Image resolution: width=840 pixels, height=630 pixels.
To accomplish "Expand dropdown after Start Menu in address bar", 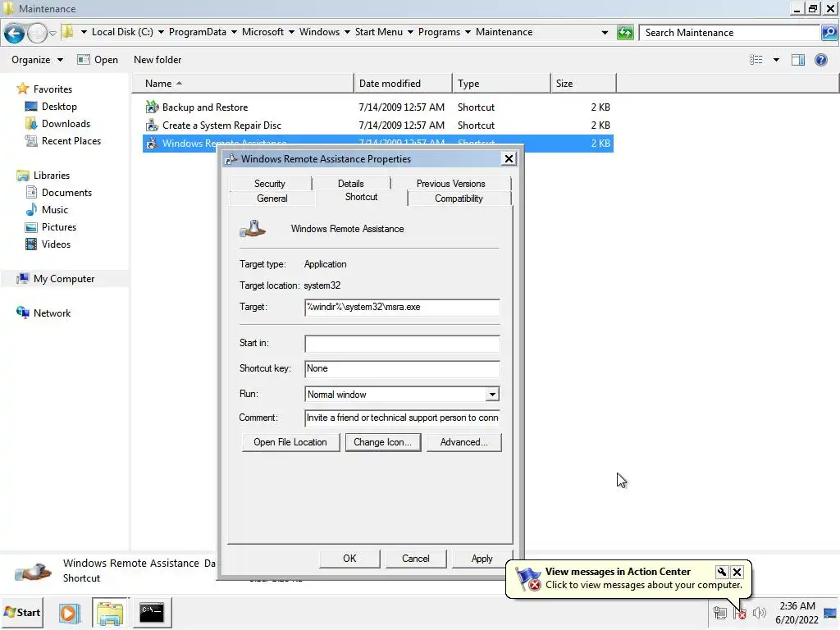I will (x=410, y=32).
